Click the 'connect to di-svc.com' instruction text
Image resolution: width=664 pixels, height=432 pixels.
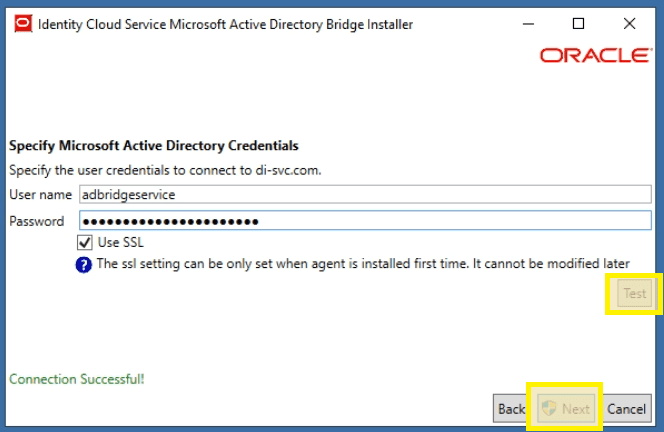[165, 170]
